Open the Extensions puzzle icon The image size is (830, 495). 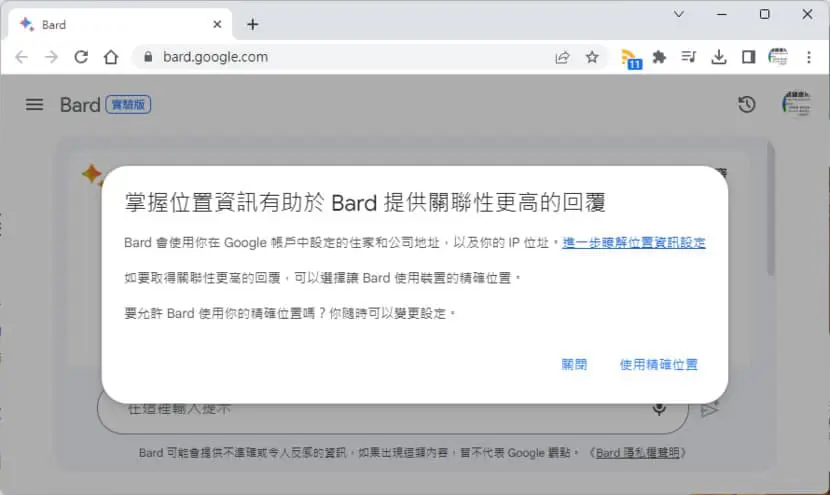659,57
